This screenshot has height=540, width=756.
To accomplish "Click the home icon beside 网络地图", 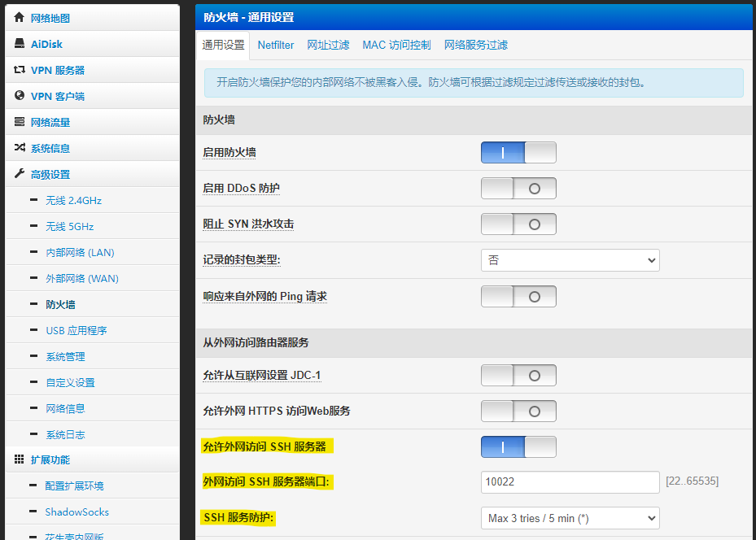I will tap(20, 17).
